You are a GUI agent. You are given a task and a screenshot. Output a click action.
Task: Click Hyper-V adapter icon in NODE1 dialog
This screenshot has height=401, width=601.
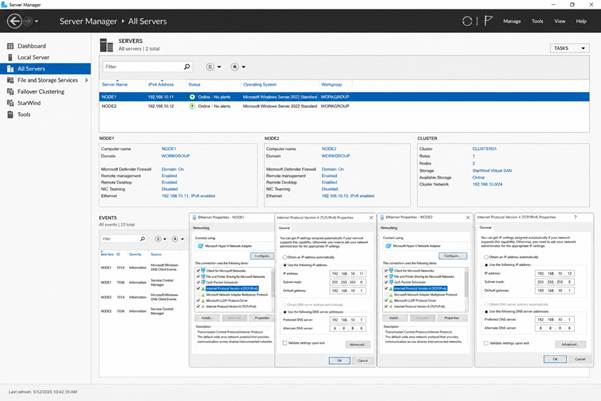tap(200, 246)
